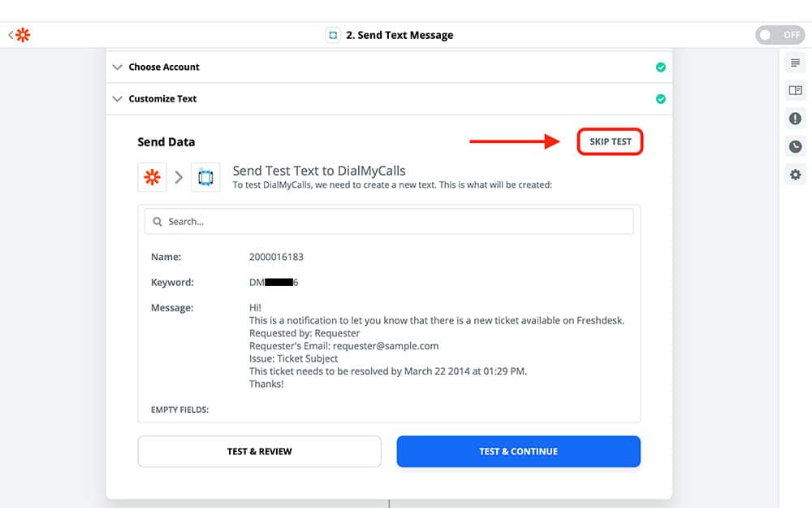Screen dimensions: 812x508
Task: Click the alert exclamation icon in sidebar
Action: [795, 119]
